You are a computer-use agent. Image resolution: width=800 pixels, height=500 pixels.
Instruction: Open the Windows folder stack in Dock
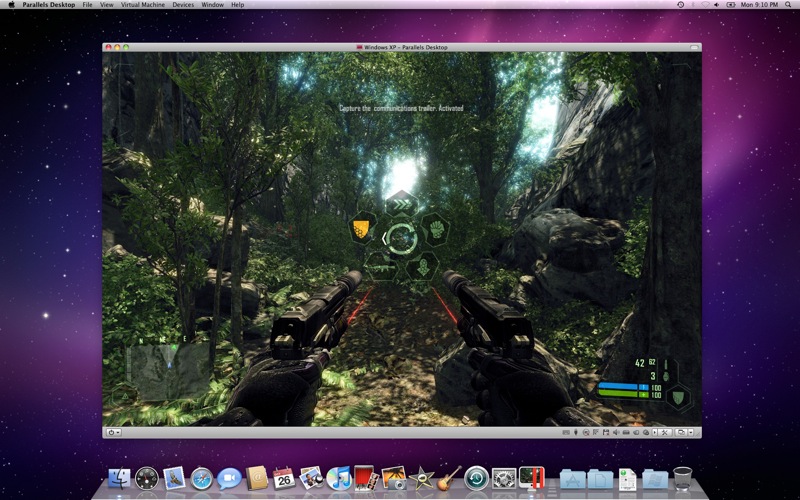click(x=655, y=479)
